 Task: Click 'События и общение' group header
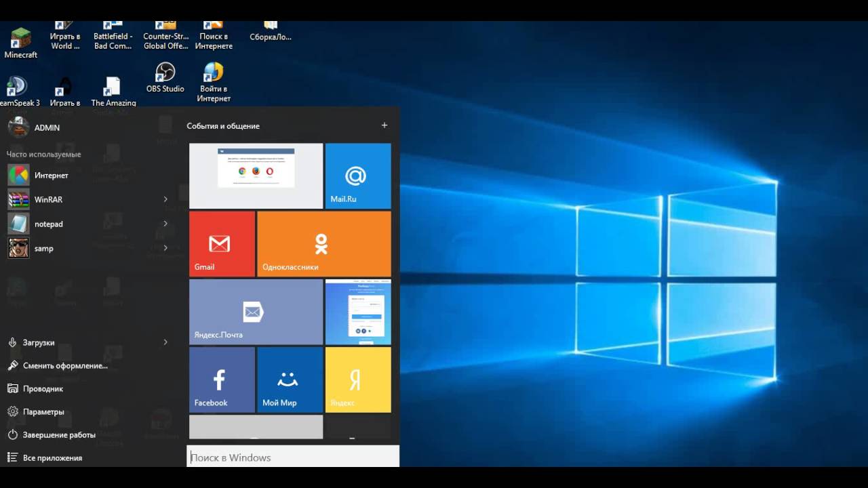[223, 126]
